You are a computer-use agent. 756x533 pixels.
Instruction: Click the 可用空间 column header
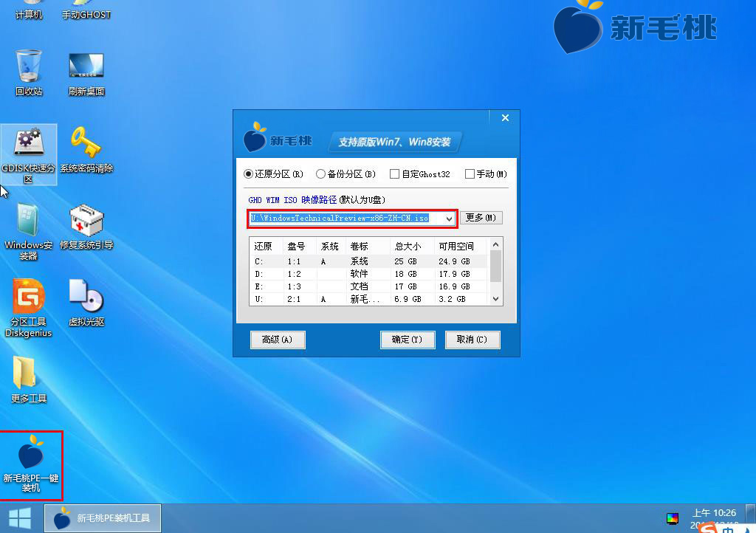(461, 247)
